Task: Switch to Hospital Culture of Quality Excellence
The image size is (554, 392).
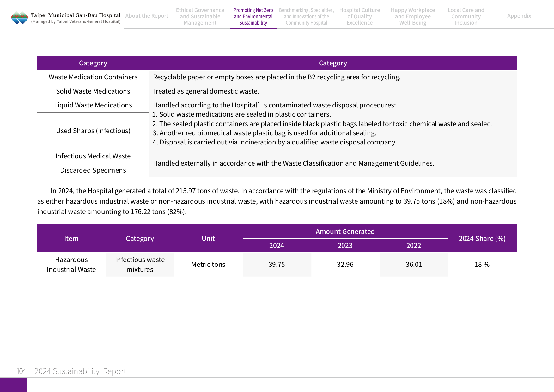Action: pos(360,16)
